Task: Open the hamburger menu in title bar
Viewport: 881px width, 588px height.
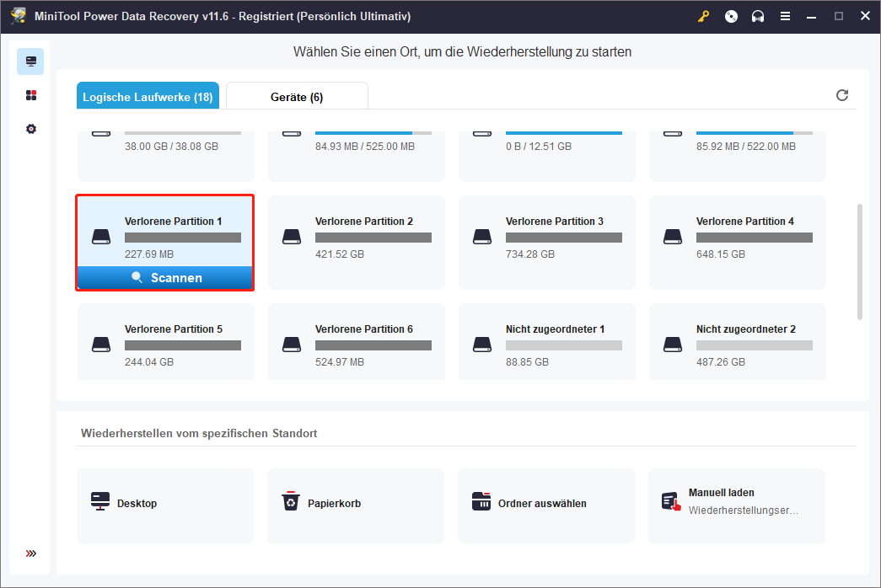Action: point(785,16)
